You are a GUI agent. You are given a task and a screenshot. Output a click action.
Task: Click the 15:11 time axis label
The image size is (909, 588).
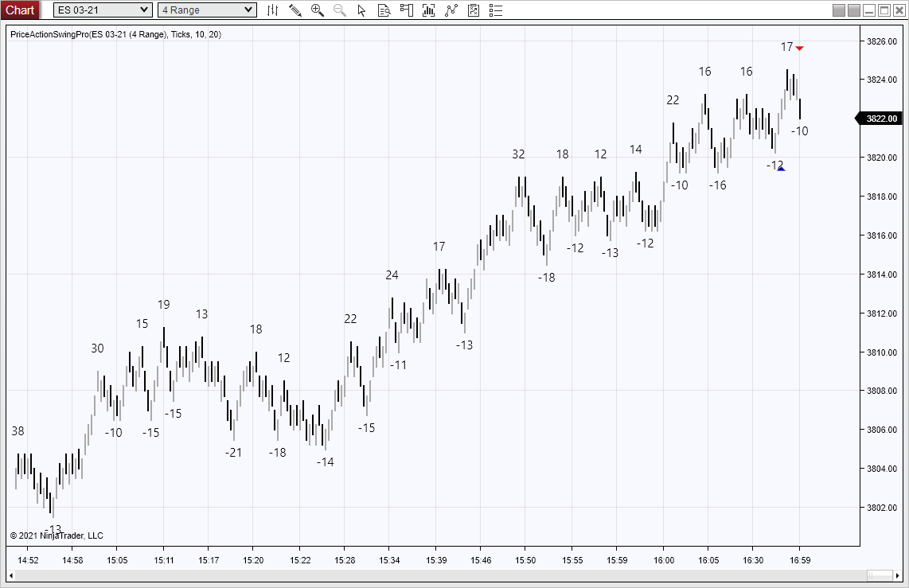click(x=163, y=560)
